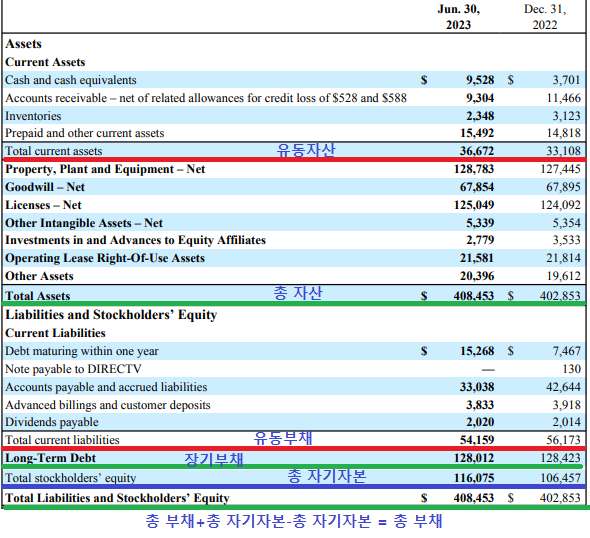The width and height of the screenshot is (590, 538).
Task: Click 'Advanced billings and customer deposits' label
Action: [x=108, y=406]
